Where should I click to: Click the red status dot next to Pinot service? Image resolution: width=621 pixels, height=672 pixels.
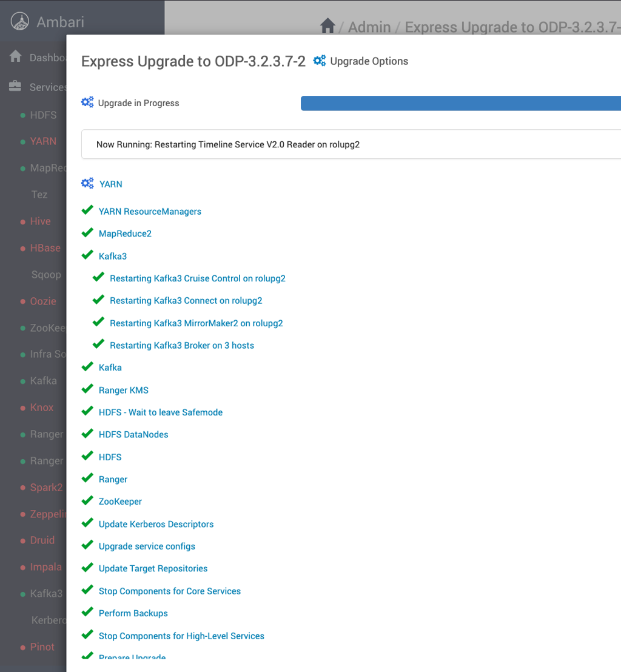pyautogui.click(x=22, y=648)
